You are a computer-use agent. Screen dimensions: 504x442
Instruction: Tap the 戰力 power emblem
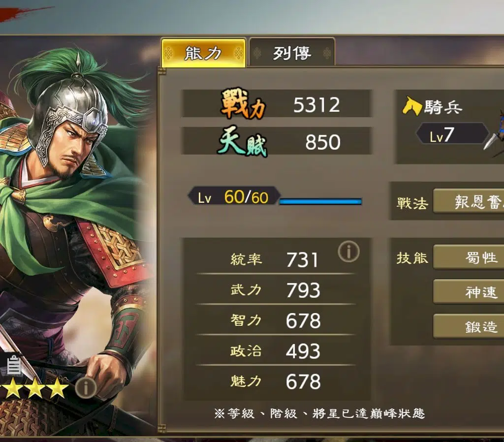[243, 104]
